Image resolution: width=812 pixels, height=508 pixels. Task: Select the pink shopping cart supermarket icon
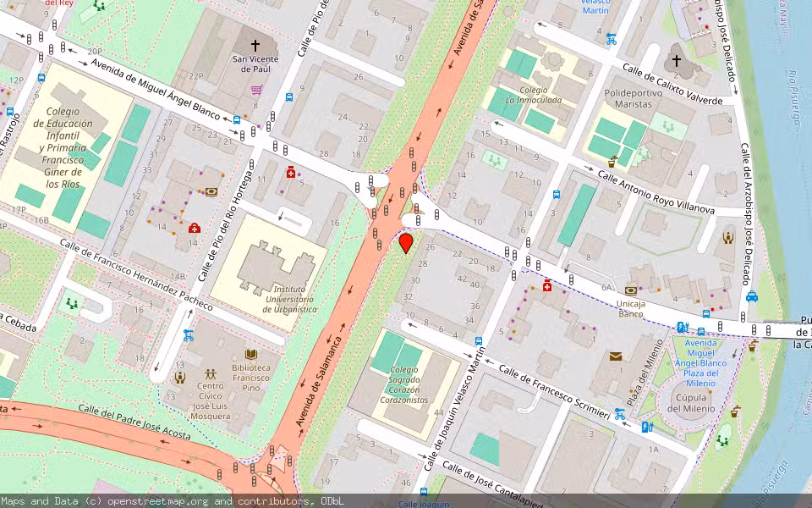pos(255,91)
